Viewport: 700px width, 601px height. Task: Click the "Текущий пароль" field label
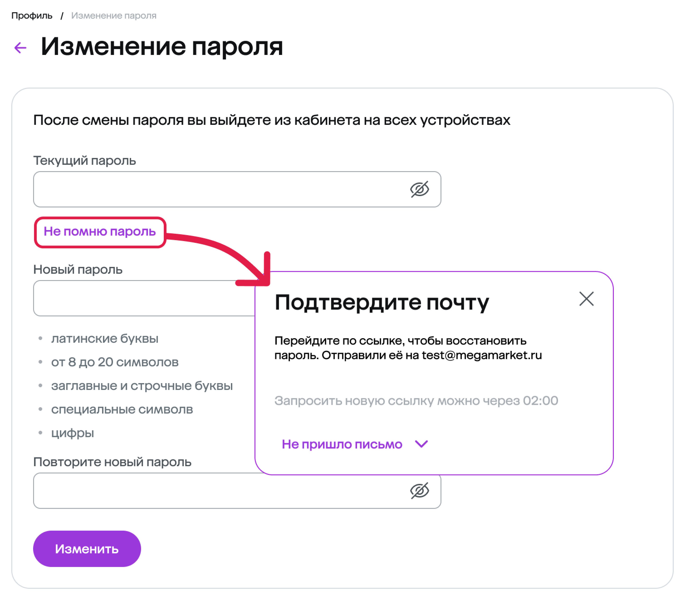click(84, 160)
